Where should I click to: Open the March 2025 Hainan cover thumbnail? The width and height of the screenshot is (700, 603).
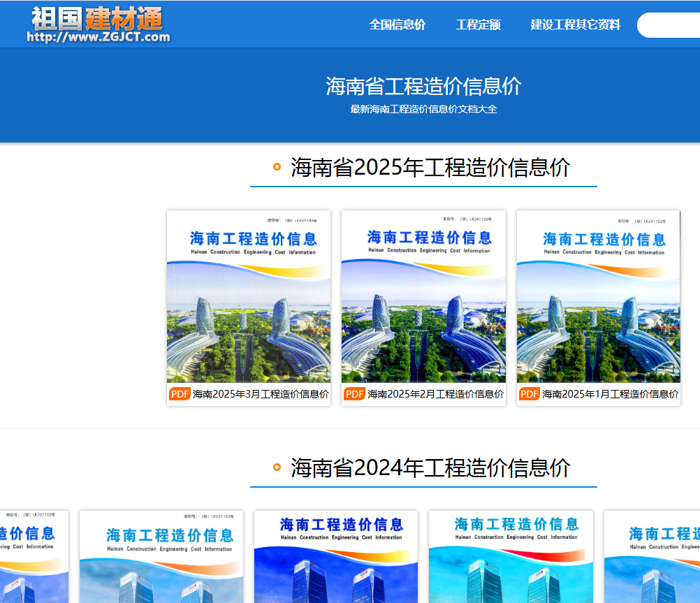point(249,296)
